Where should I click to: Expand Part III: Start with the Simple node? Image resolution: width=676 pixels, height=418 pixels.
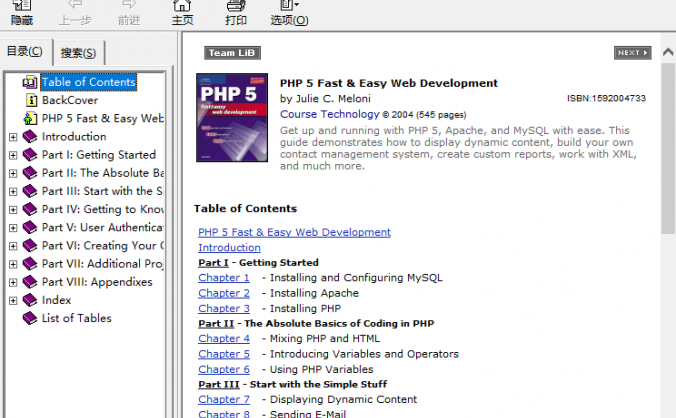click(13, 191)
